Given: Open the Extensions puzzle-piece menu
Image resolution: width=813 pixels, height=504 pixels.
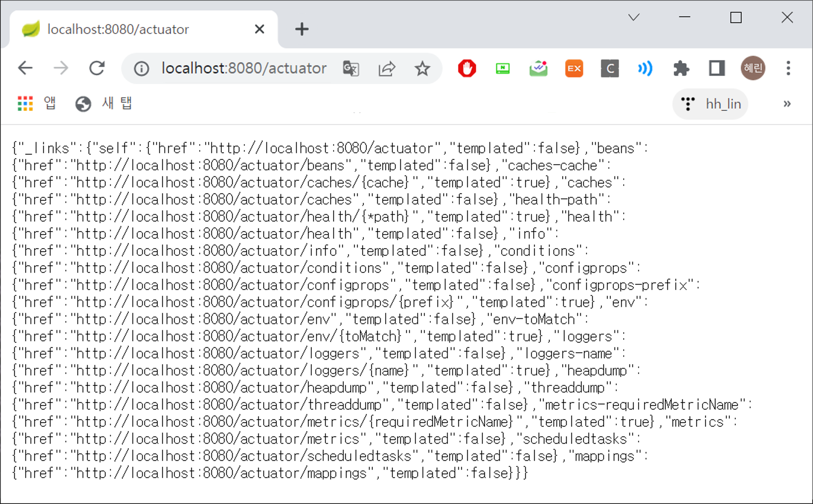Looking at the screenshot, I should click(681, 69).
